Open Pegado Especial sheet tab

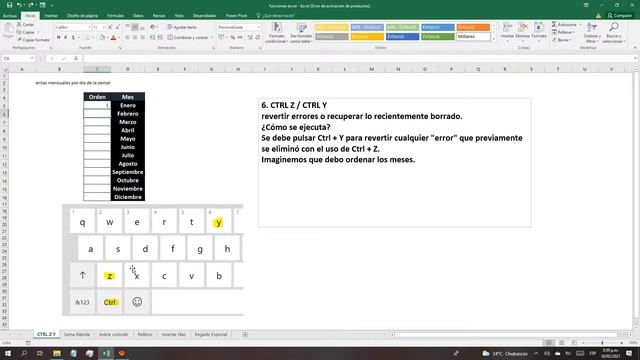pyautogui.click(x=211, y=334)
